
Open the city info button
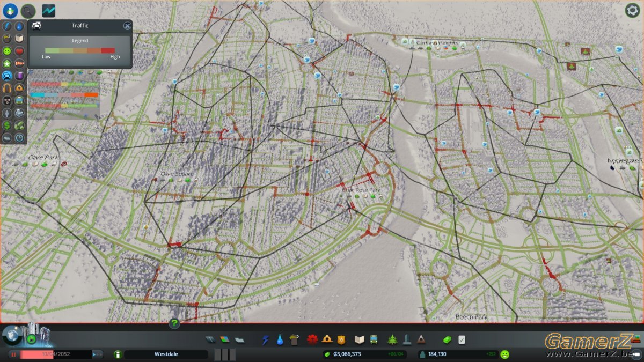118,354
